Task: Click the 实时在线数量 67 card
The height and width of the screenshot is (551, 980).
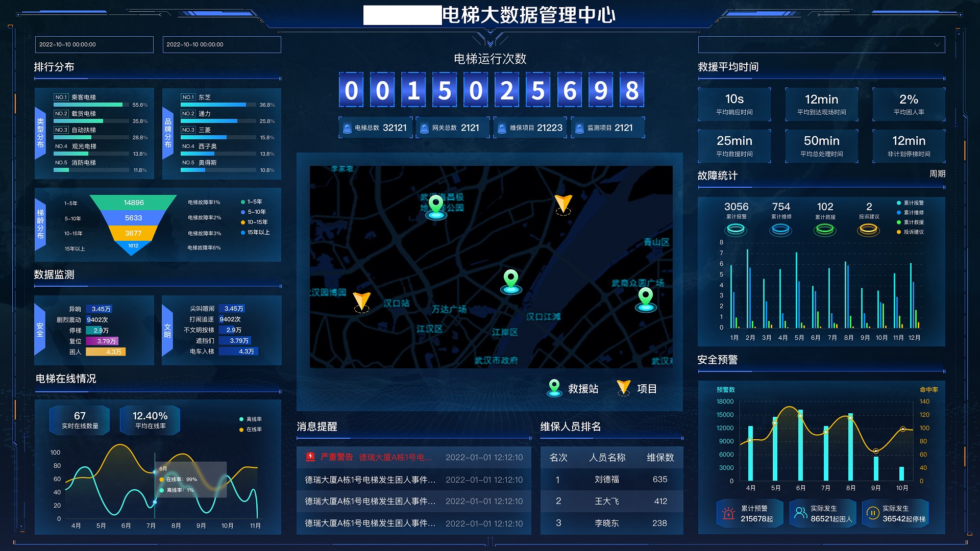Action: click(80, 420)
